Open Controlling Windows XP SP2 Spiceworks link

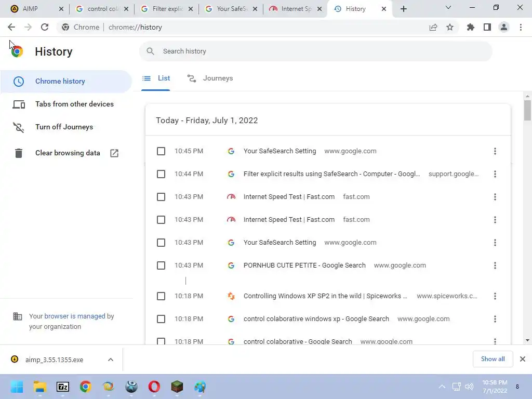[325, 296]
